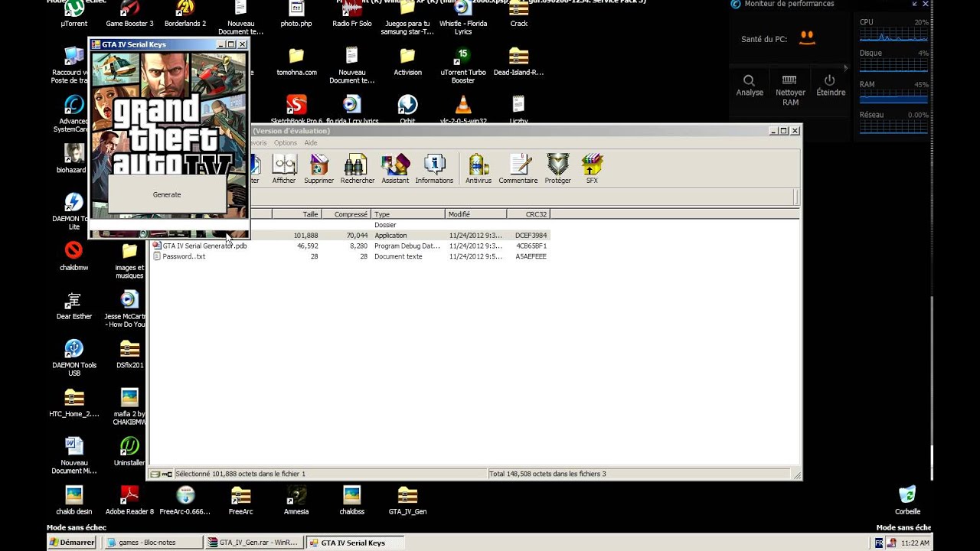Click Éteindre power button in performance monitor
The height and width of the screenshot is (551, 980).
point(831,86)
